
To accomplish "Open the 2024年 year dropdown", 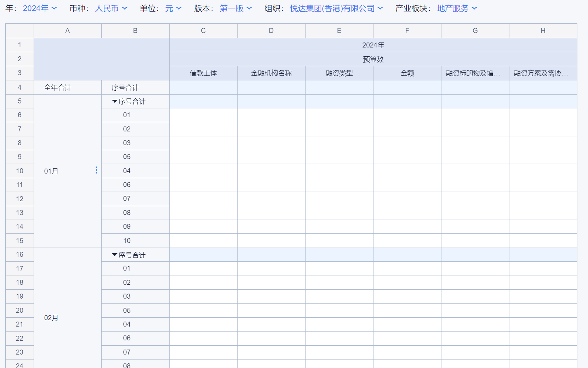I will coord(40,9).
